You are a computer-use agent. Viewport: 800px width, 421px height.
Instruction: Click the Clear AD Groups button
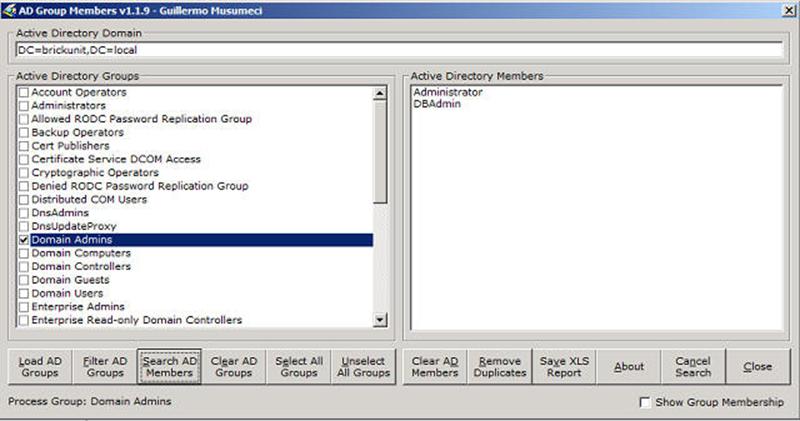234,367
